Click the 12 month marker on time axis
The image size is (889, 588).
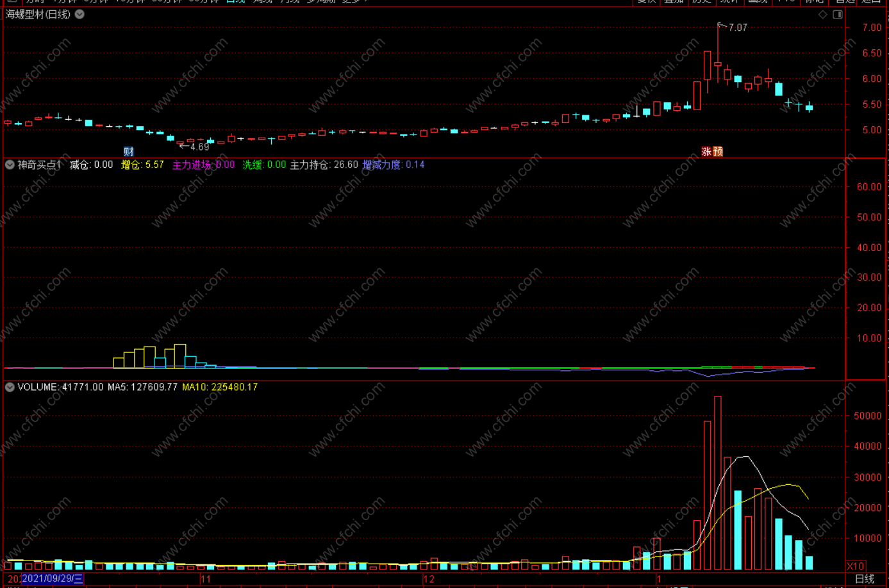[429, 579]
